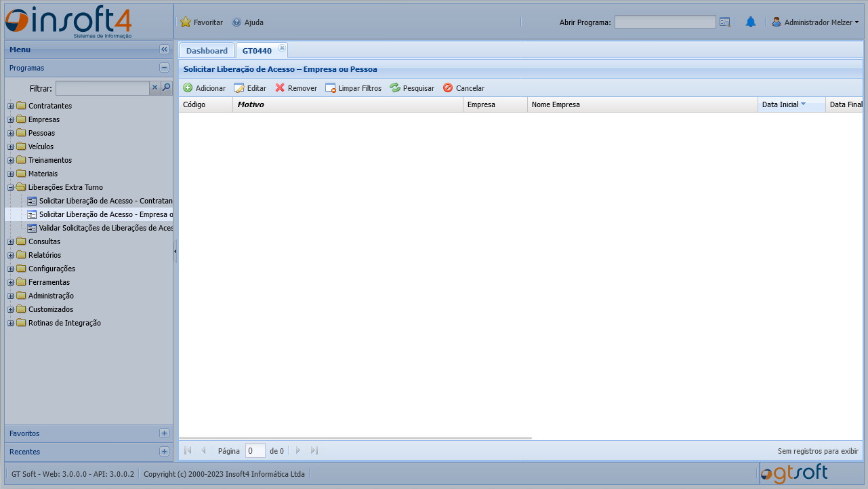This screenshot has width=868, height=489.
Task: Collapse the Menu panel with double-arrow icon
Action: click(x=164, y=50)
